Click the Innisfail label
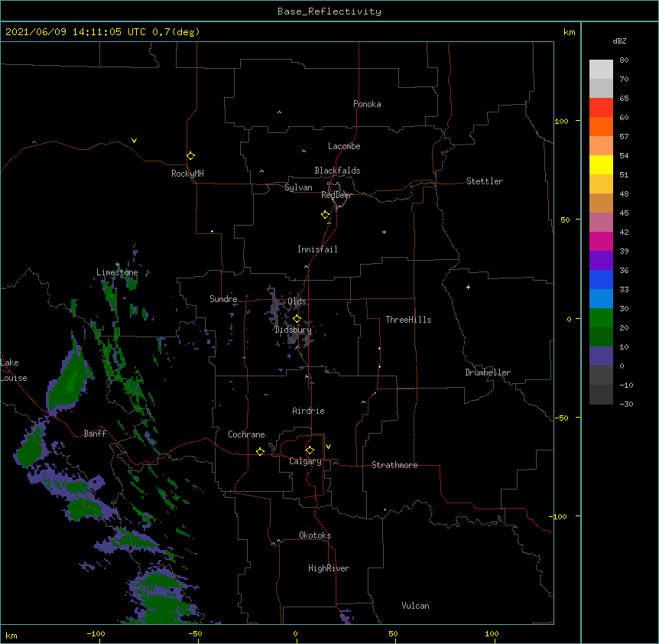Screen dimensions: 659x644 point(317,249)
